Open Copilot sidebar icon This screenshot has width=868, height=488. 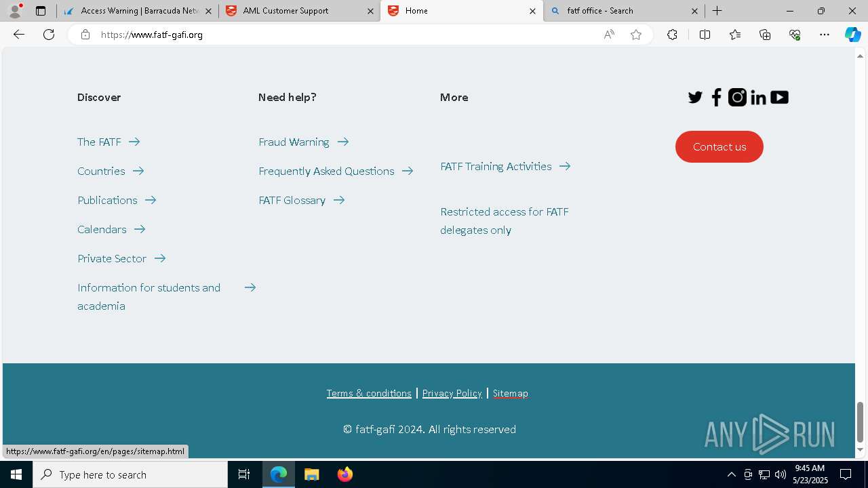click(x=852, y=35)
